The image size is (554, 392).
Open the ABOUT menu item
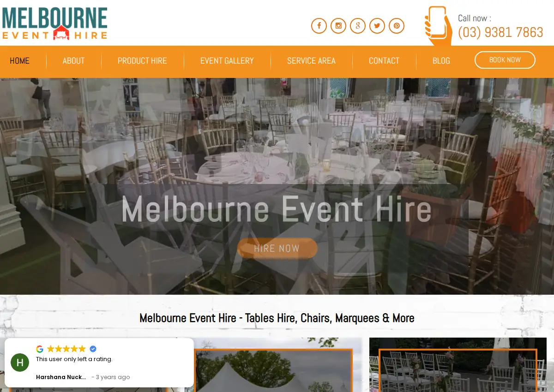(x=73, y=61)
